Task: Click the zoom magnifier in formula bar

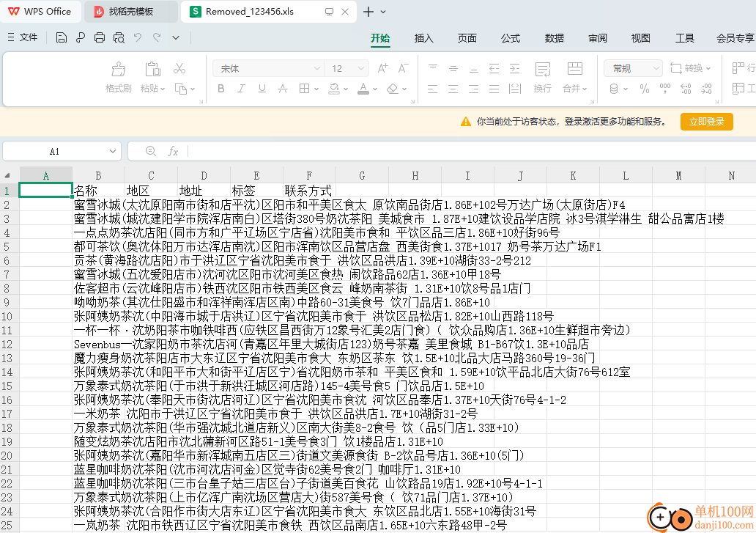Action: tap(150, 151)
